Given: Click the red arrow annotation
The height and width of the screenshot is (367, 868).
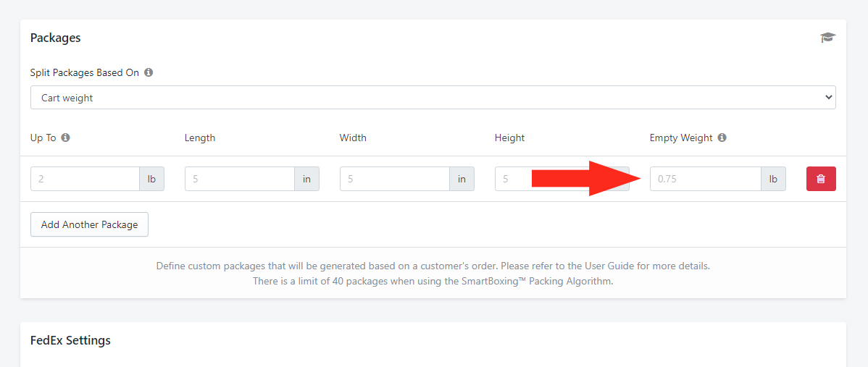Looking at the screenshot, I should point(588,179).
